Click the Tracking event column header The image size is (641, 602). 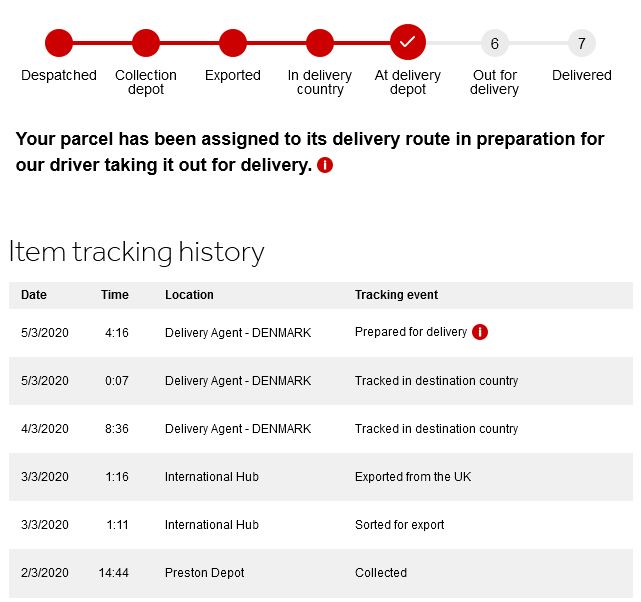click(396, 295)
